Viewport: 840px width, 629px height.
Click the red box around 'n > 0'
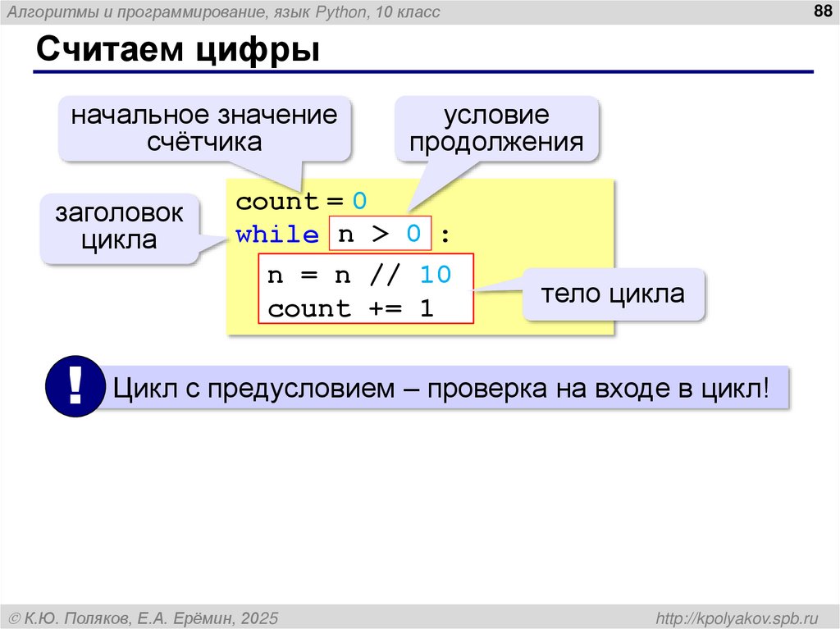[381, 233]
